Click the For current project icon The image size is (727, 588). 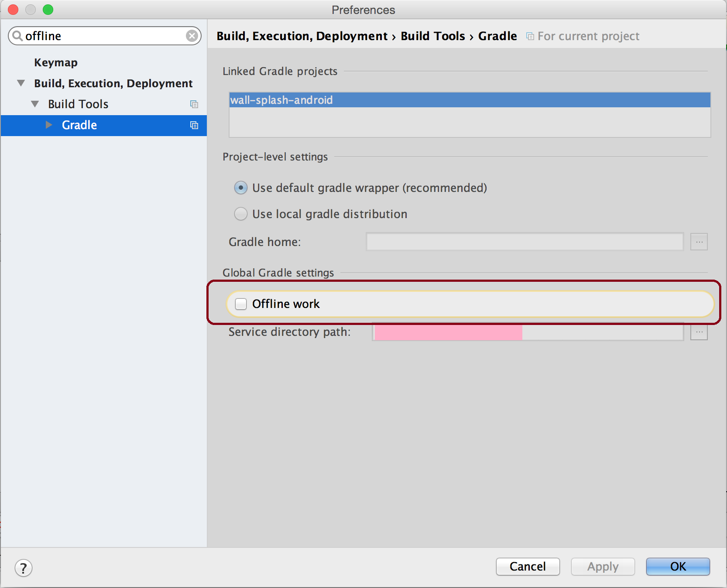pos(530,36)
